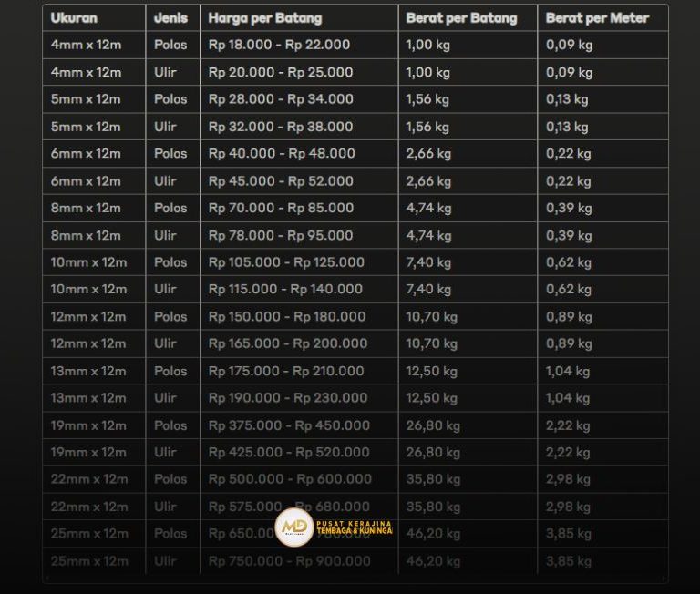
Task: Click 10mm x 12m in the Ulir row
Action: coord(88,290)
